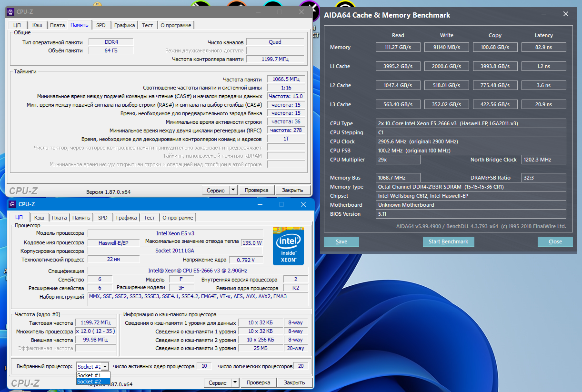
Task: Select Socket #2 in the dropdown list
Action: click(x=90, y=382)
